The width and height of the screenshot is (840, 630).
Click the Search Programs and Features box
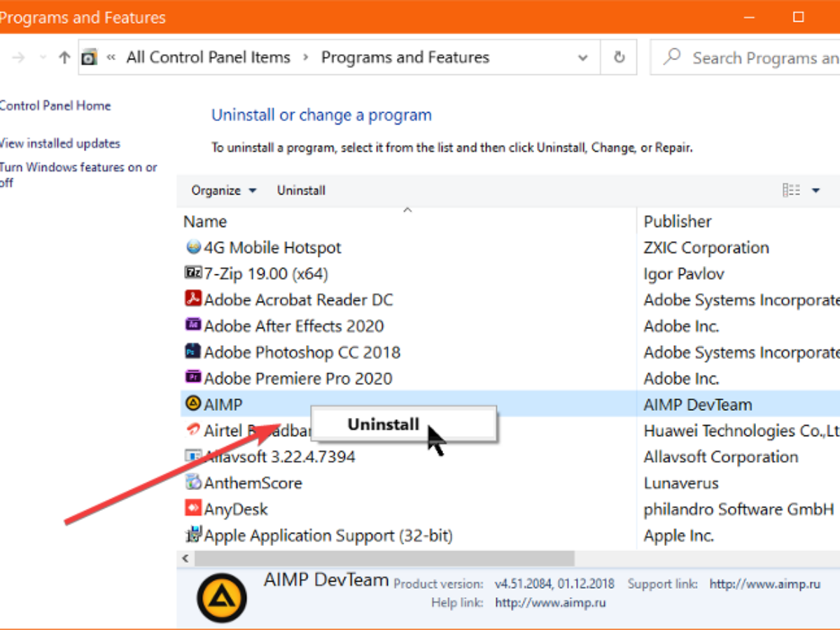745,57
